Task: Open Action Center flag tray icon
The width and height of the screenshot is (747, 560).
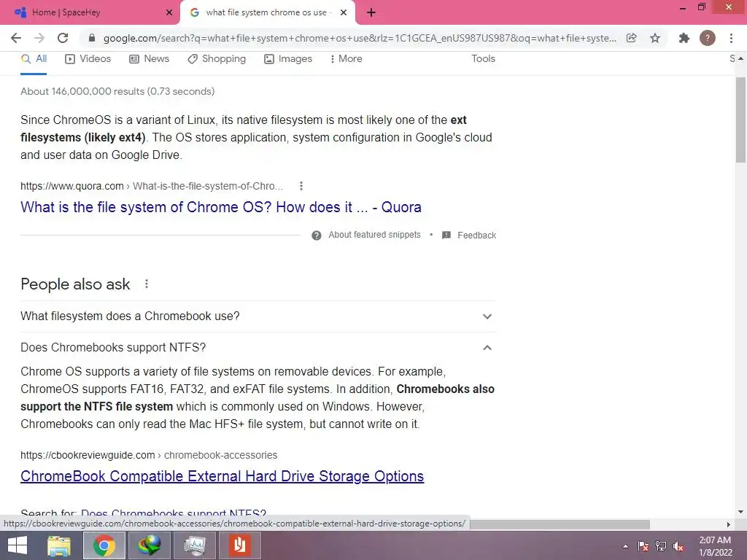Action: pyautogui.click(x=643, y=546)
